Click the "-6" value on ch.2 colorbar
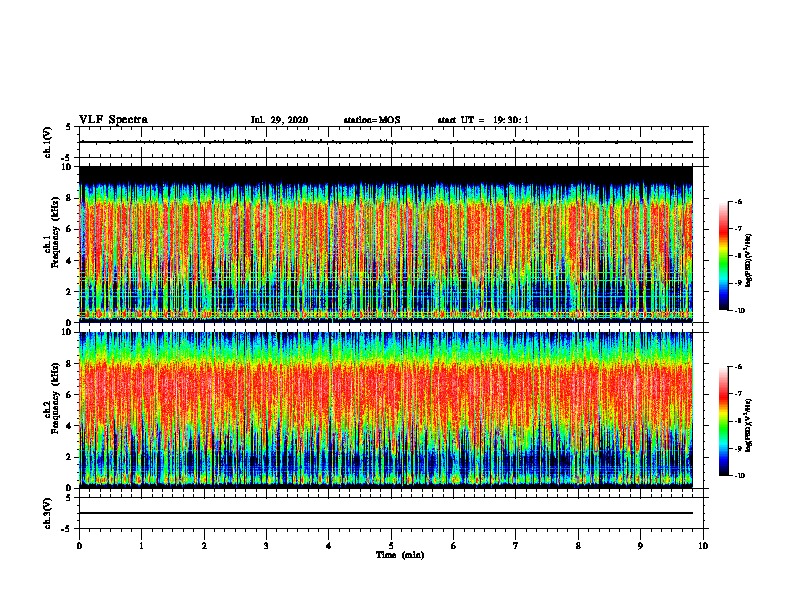This screenshot has width=792, height=612. [x=738, y=367]
